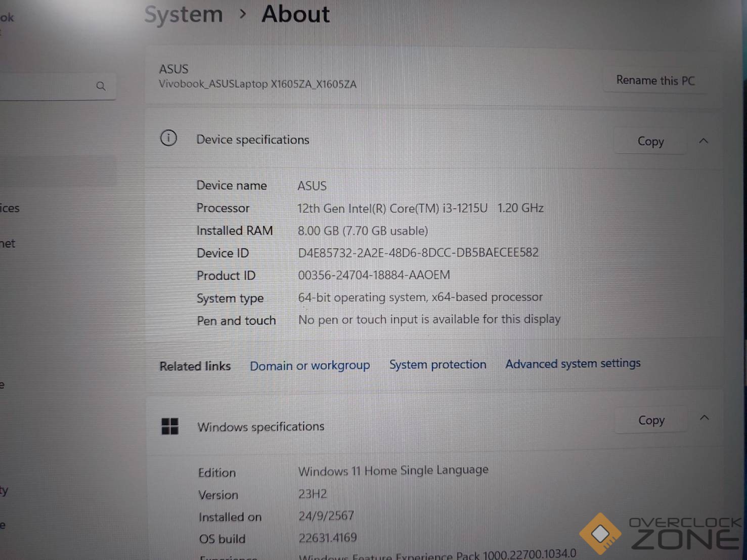Click the Product ID value text
Viewport: 747px width, 560px height.
[373, 275]
